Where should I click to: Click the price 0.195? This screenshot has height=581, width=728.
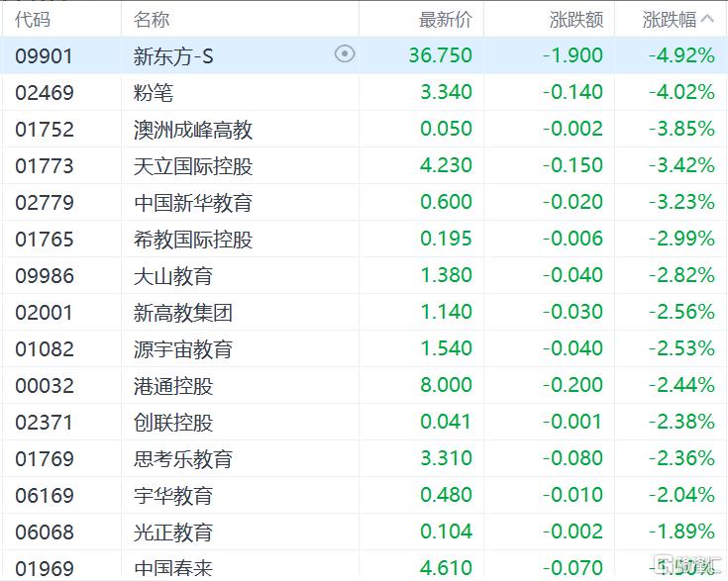[x=446, y=239]
